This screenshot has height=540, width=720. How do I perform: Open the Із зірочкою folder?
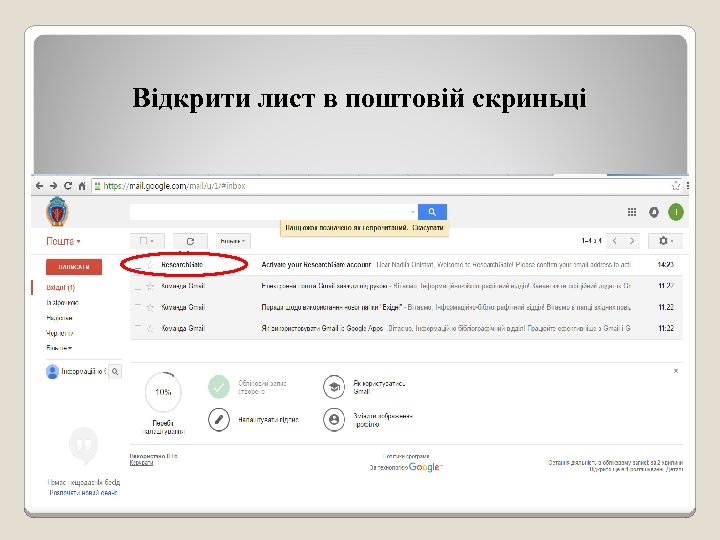[62, 303]
